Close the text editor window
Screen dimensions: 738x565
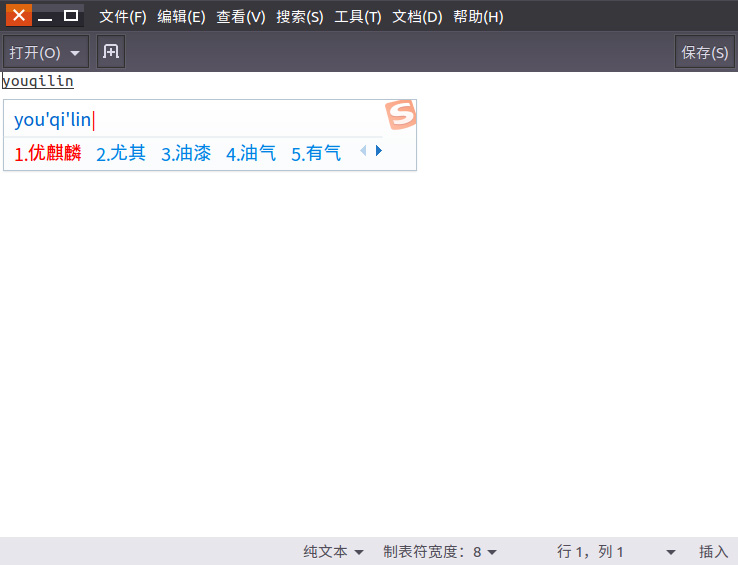pos(19,15)
